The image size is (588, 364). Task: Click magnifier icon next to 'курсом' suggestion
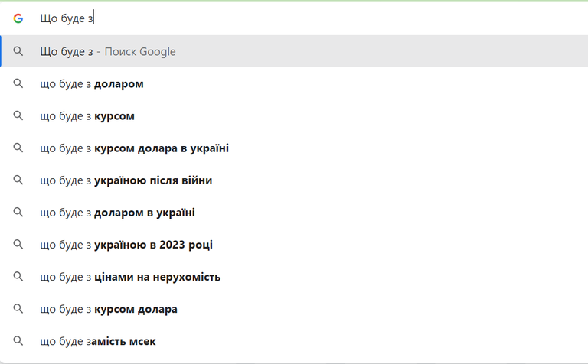pyautogui.click(x=18, y=115)
